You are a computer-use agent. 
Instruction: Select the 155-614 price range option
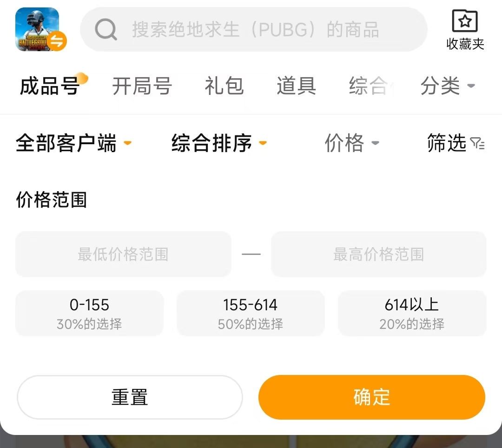coord(251,314)
